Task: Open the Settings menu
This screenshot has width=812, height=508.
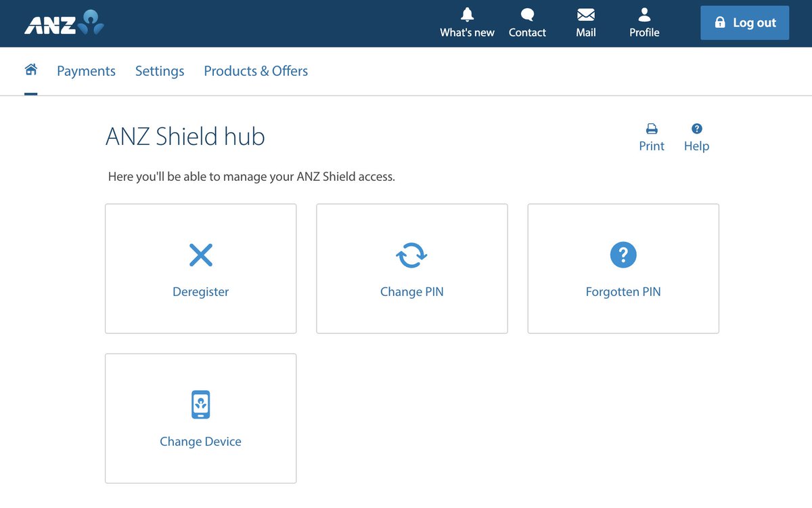Action: [x=160, y=71]
